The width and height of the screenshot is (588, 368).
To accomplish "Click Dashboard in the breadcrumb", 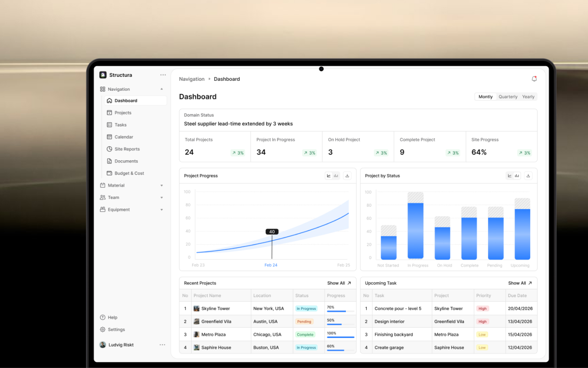I will [227, 79].
